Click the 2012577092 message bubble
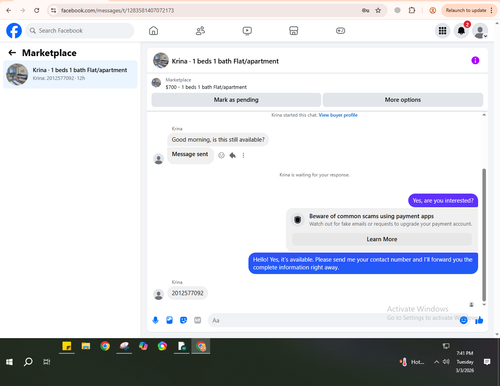Screen dimensions: 500x386 point(187,293)
